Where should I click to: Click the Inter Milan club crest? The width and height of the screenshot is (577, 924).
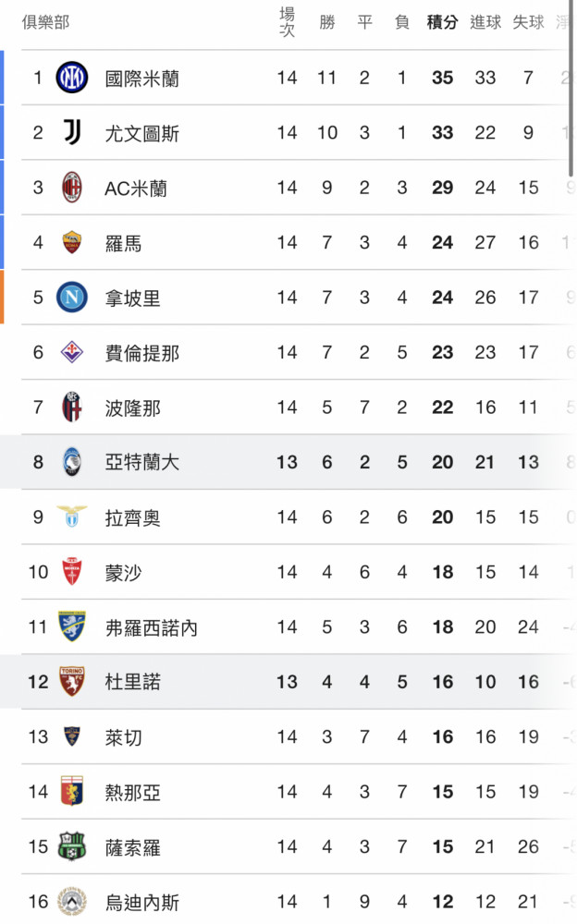[x=72, y=78]
